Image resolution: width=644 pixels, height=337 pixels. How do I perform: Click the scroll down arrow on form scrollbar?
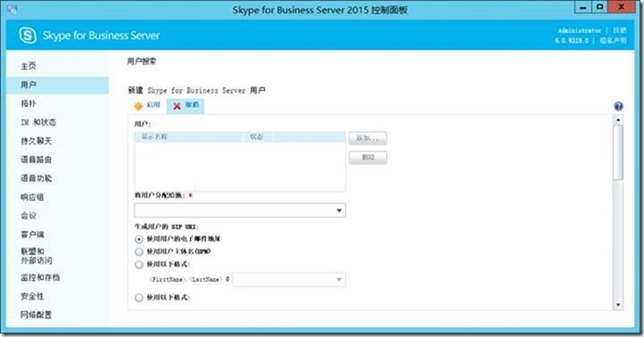coord(618,305)
